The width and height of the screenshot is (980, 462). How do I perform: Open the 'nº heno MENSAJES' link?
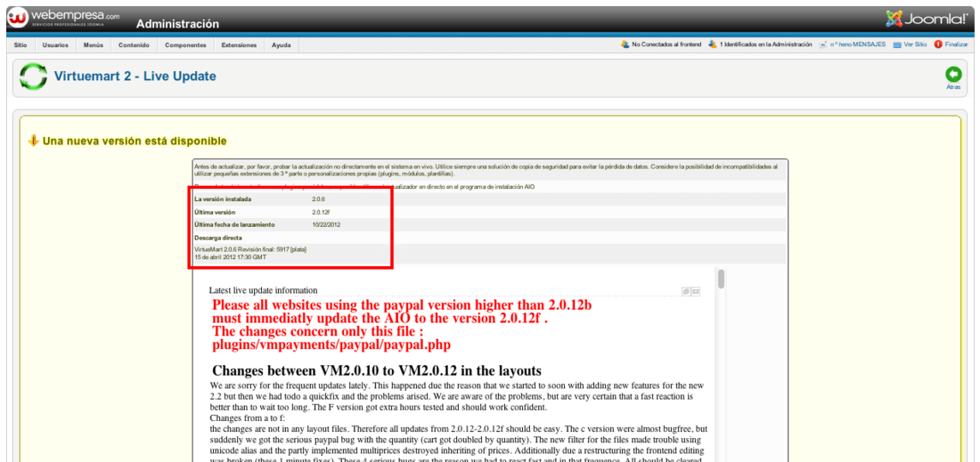(x=857, y=45)
